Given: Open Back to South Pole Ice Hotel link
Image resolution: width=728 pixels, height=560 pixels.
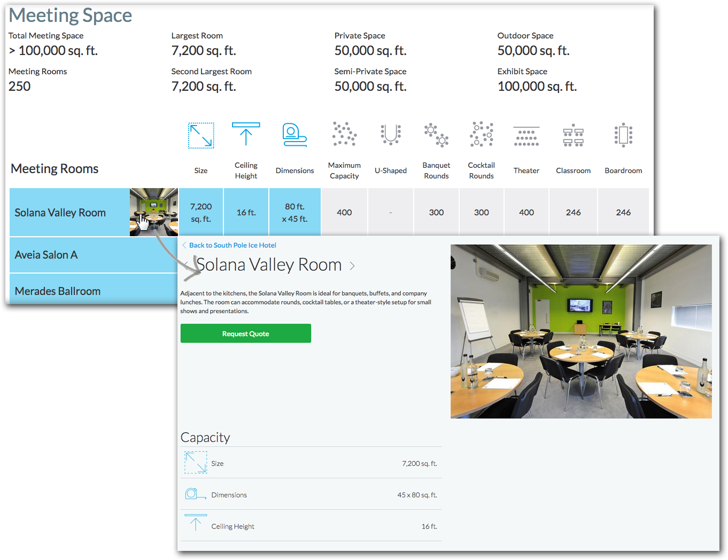Looking at the screenshot, I should (233, 245).
